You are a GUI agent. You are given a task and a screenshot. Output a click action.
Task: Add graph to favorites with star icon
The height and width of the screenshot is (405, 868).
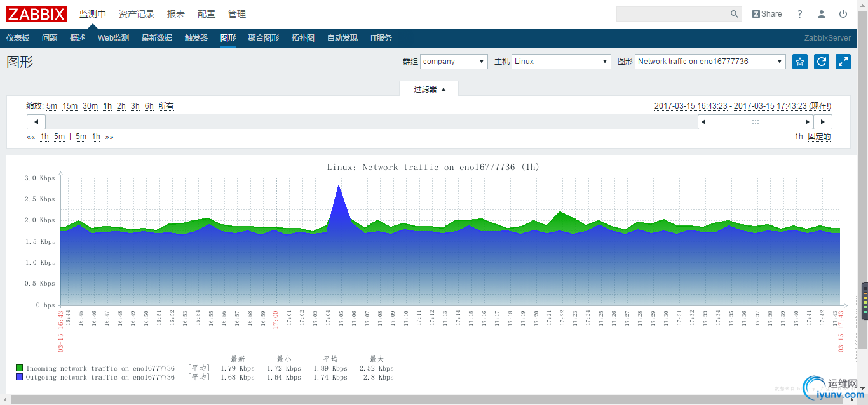click(801, 62)
